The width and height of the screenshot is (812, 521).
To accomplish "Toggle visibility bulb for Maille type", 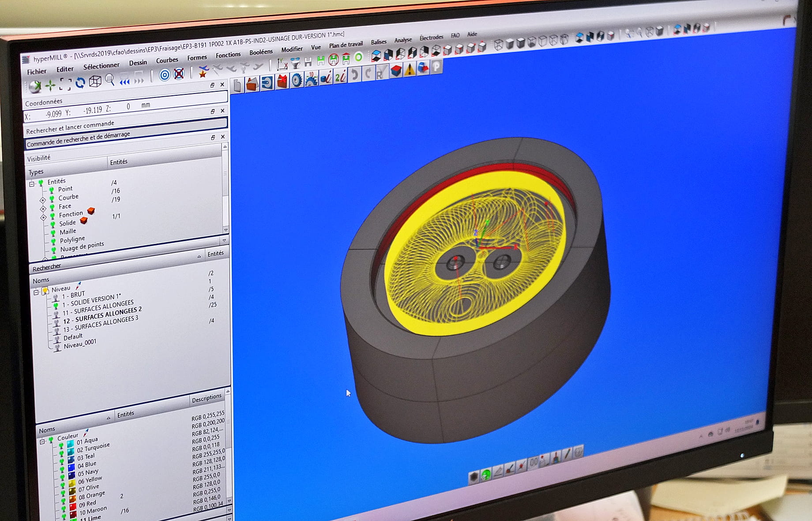I will click(53, 232).
